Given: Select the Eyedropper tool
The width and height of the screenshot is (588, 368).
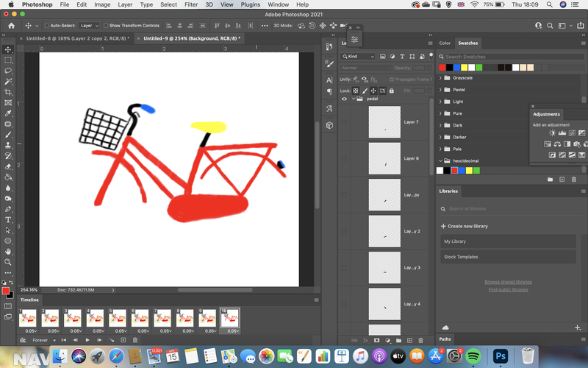Looking at the screenshot, I should (x=8, y=113).
